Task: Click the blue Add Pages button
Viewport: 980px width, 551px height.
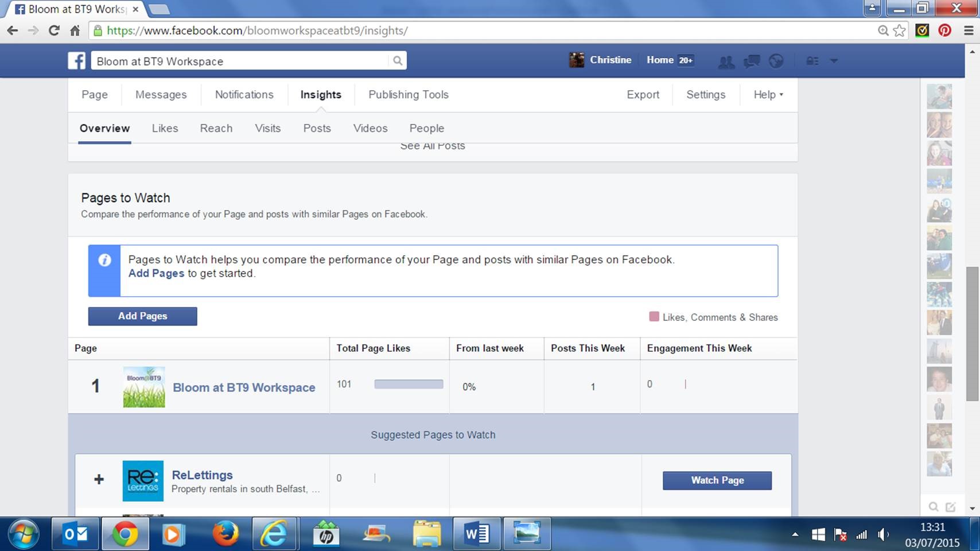Action: click(143, 316)
